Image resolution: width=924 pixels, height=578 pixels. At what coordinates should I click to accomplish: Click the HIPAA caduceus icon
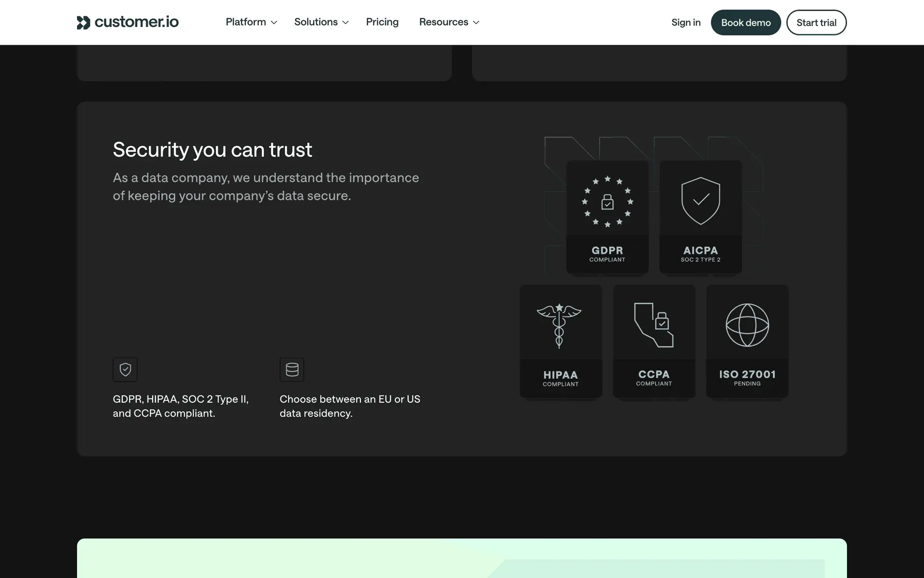click(559, 326)
